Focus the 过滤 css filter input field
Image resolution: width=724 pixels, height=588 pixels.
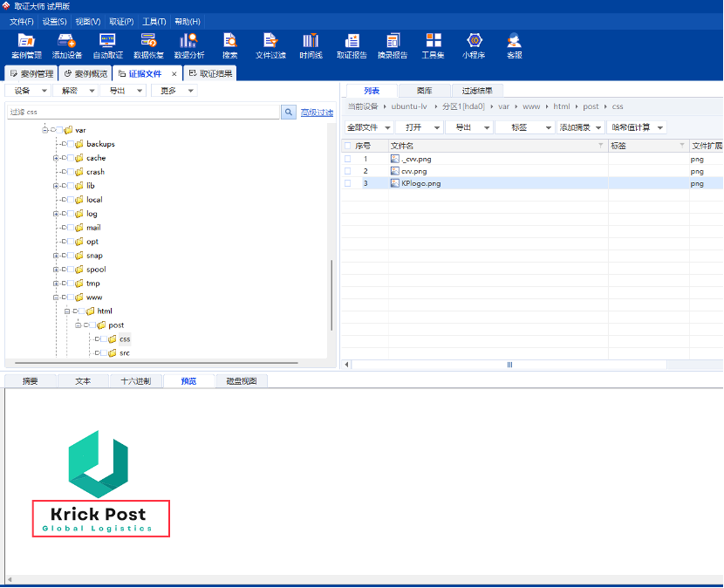pyautogui.click(x=144, y=112)
